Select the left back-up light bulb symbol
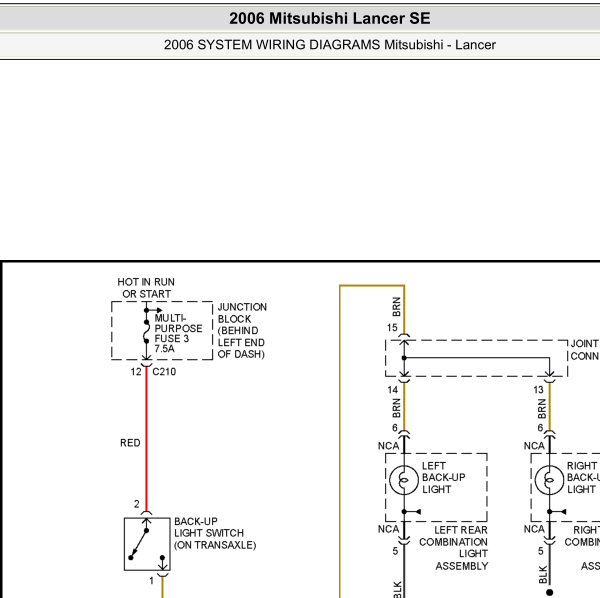This screenshot has width=600, height=598. [x=404, y=480]
